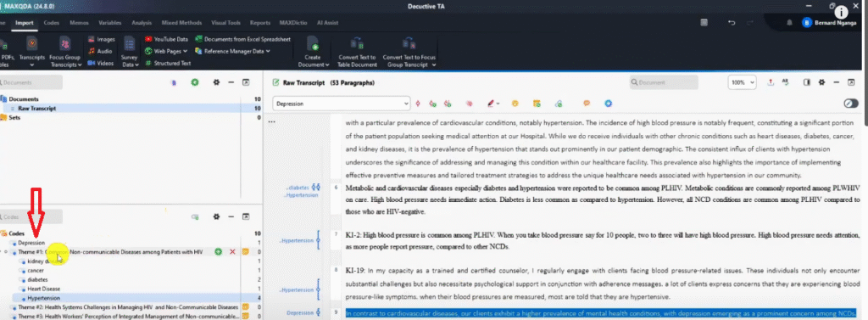868x320 pixels.
Task: Click green new document icon in Documents panel
Action: [x=195, y=82]
